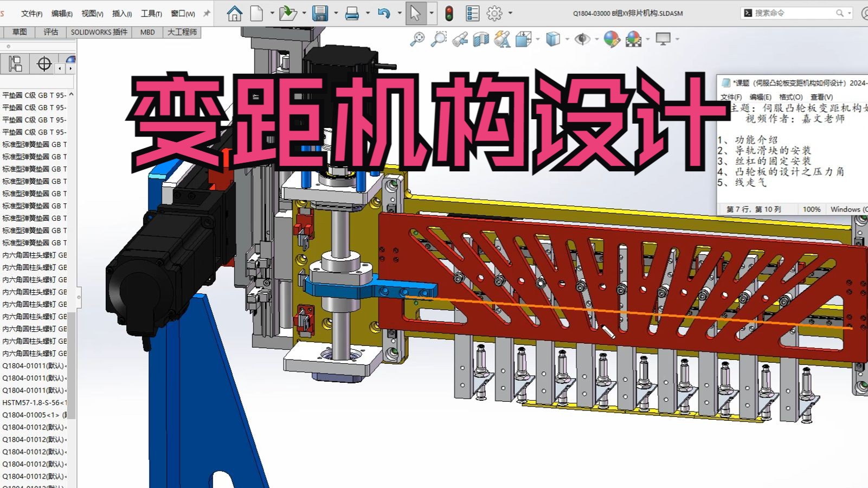Open the 工具(T) menu

[x=151, y=14]
